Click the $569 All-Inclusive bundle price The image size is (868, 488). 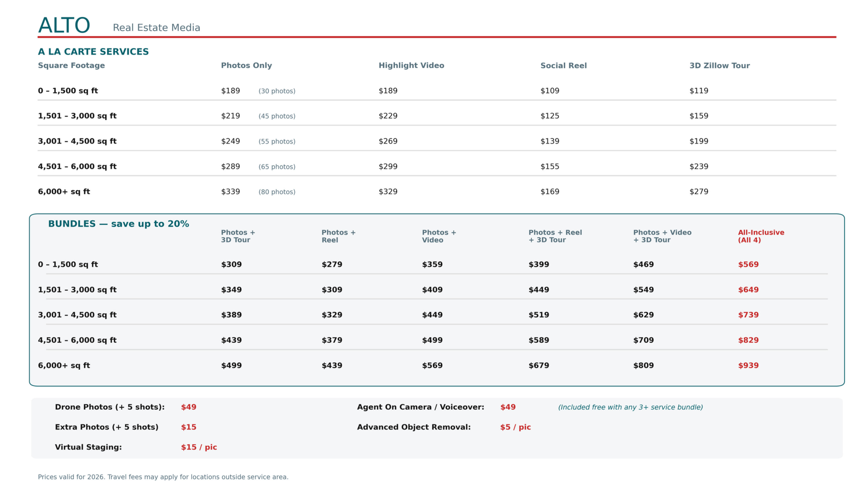[748, 264]
